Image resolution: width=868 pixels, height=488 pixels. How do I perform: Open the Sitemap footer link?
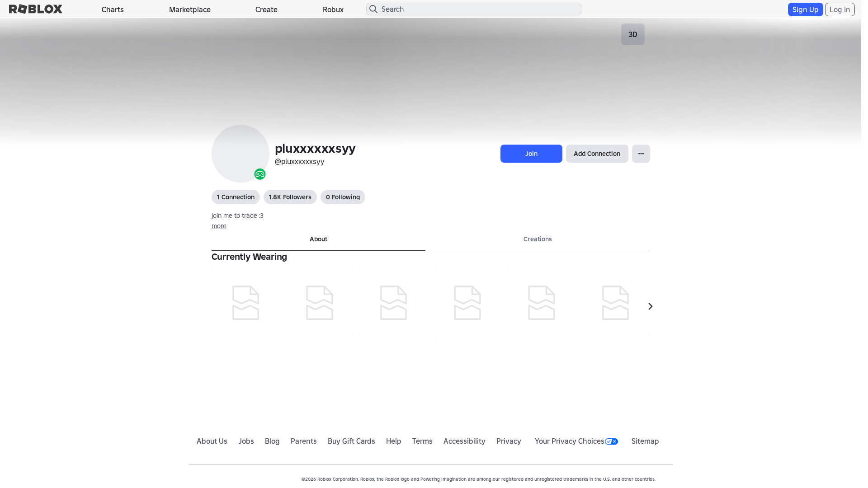645,441
